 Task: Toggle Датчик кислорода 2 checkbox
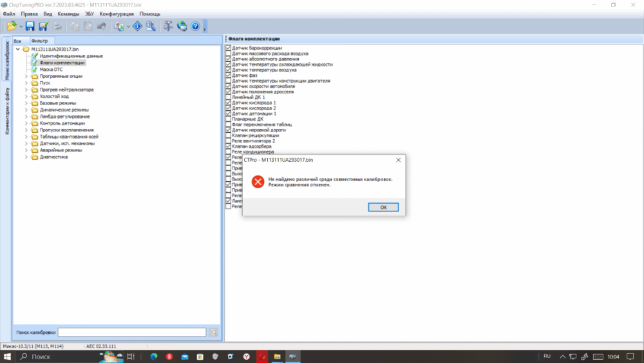(229, 108)
